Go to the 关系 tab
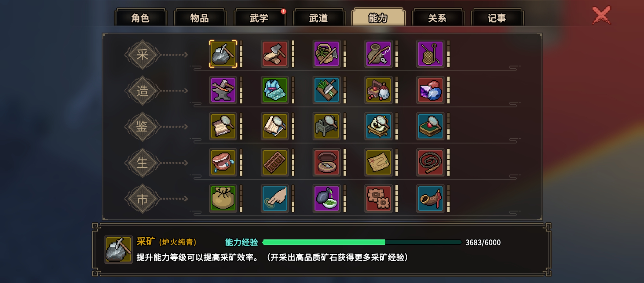Viewport: 644px width, 283px height. click(437, 18)
